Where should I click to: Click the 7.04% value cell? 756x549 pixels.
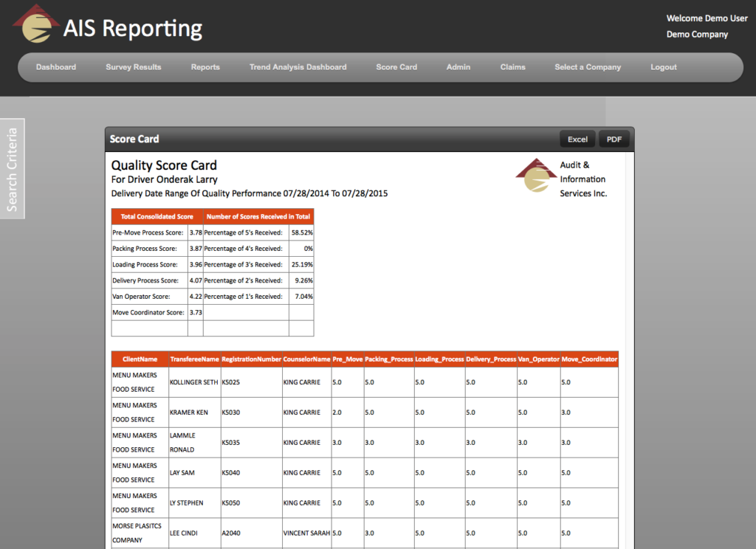[x=302, y=297]
